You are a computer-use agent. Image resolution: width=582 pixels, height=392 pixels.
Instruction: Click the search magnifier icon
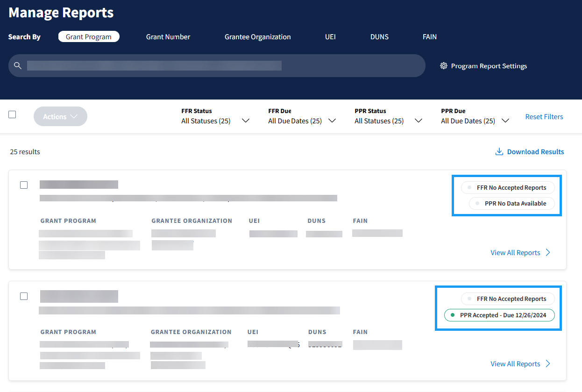point(18,66)
